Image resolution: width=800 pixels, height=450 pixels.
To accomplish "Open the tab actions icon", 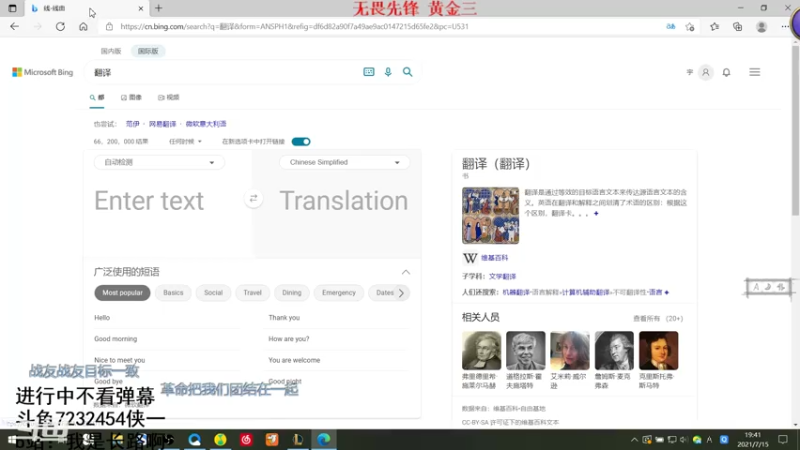I will coord(12,8).
